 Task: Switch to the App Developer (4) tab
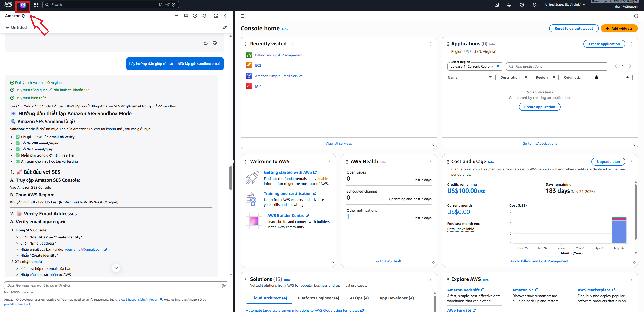(x=397, y=298)
